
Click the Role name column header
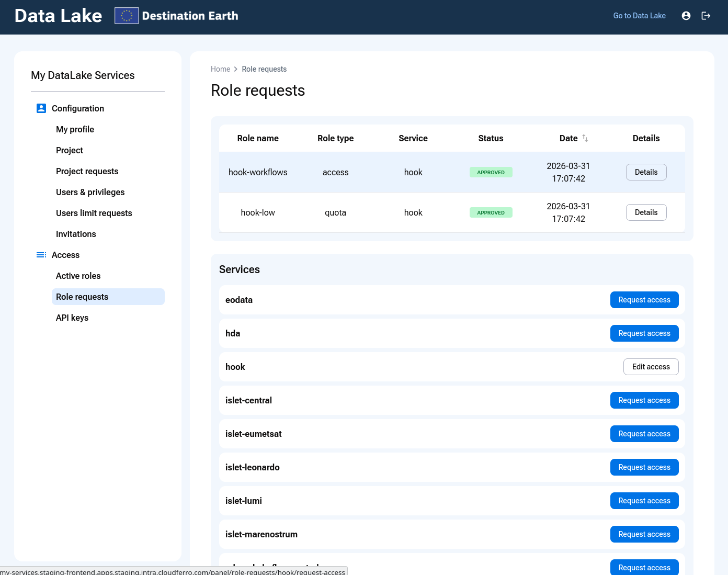point(258,138)
